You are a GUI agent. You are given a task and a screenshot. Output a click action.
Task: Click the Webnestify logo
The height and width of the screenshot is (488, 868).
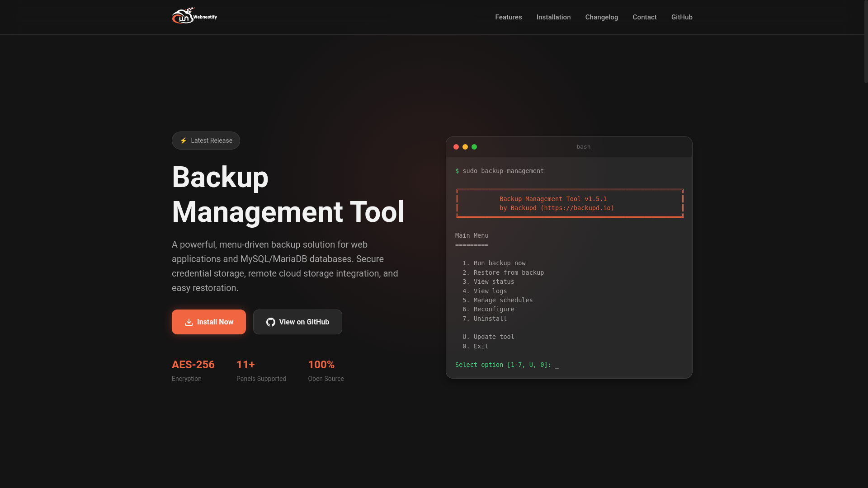coord(194,16)
